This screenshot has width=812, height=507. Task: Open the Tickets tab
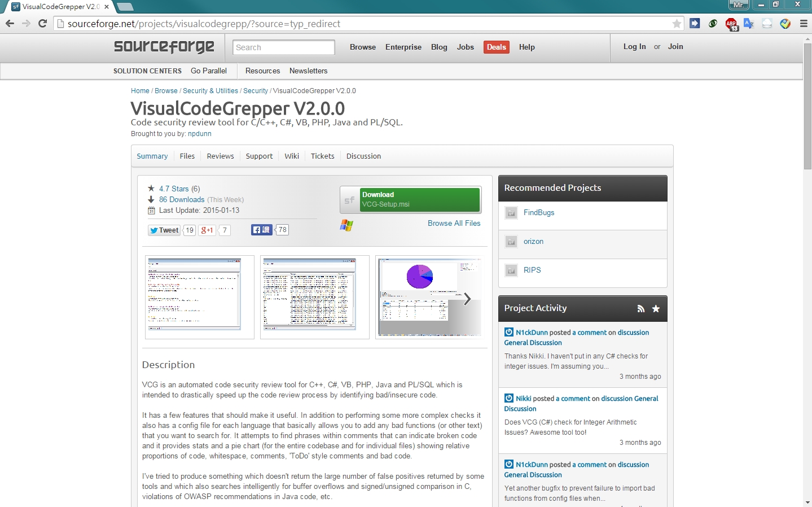pyautogui.click(x=322, y=156)
